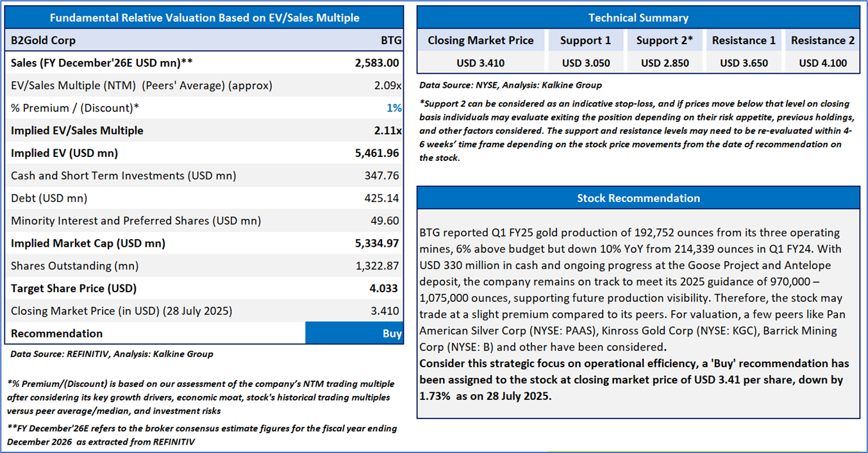This screenshot has width=868, height=453.
Task: Select Resistance 1 value USD 3.650
Action: [x=744, y=63]
